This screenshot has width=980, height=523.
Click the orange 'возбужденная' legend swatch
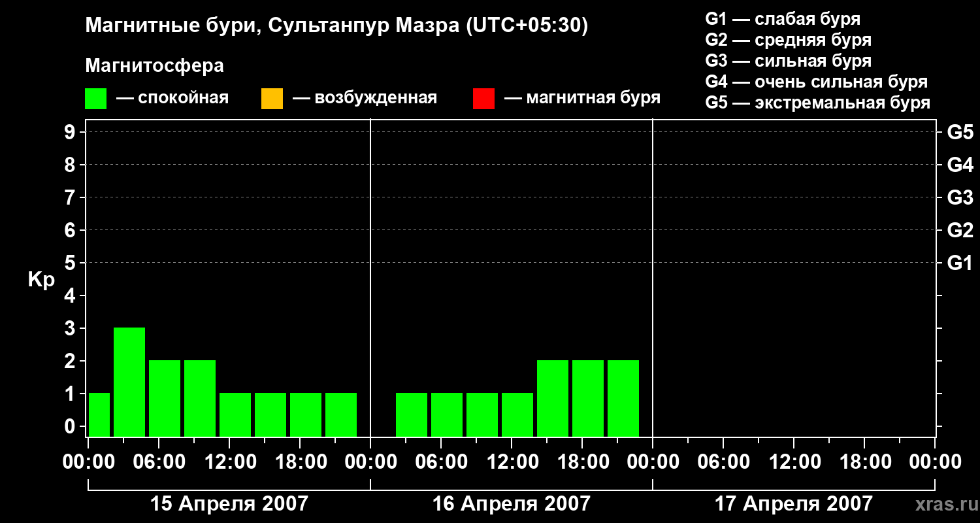point(272,99)
